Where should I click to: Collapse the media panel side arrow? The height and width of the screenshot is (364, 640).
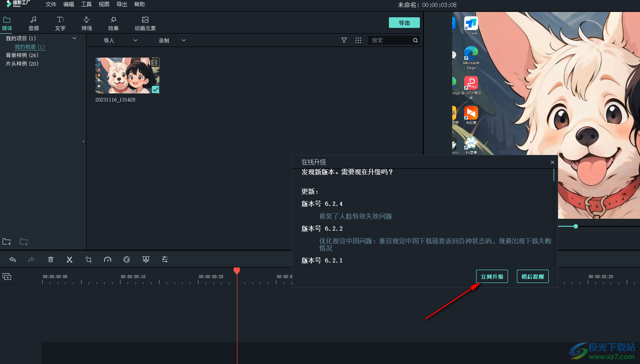(83, 142)
